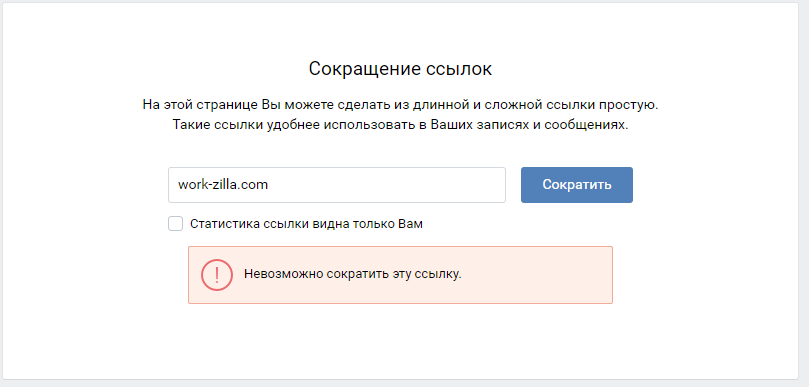Click the description line starting 'Такие ссылки удобнее'
The width and height of the screenshot is (809, 387).
coord(400,125)
